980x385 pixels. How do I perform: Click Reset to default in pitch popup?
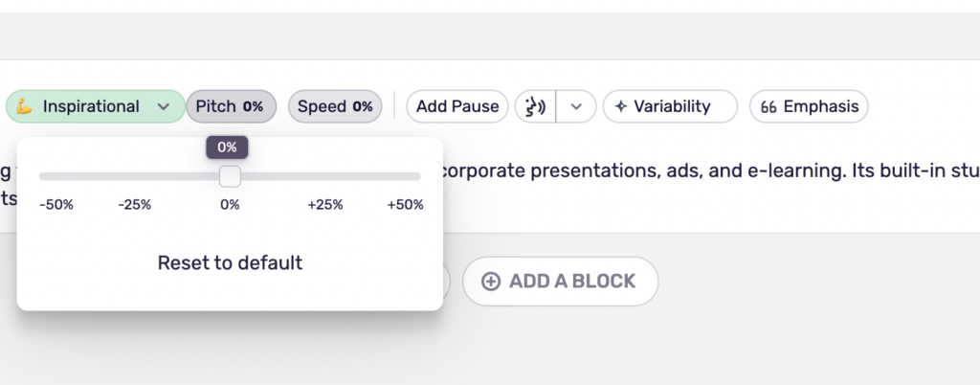tap(230, 262)
